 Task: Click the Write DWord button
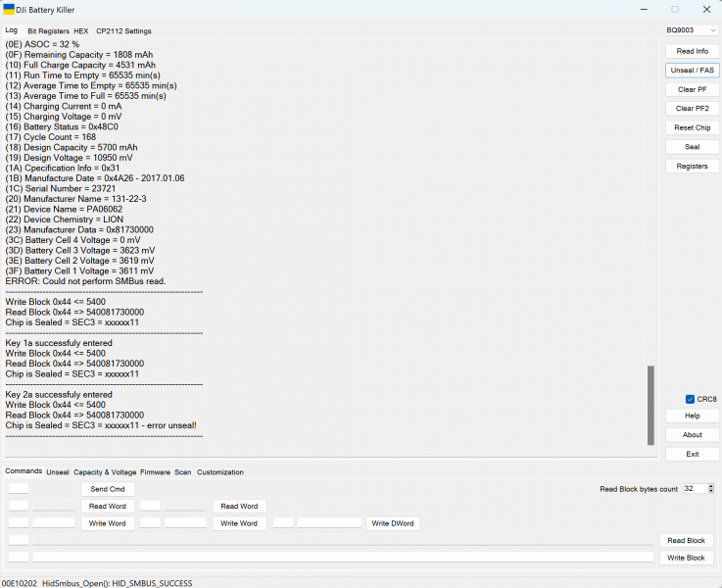393,523
